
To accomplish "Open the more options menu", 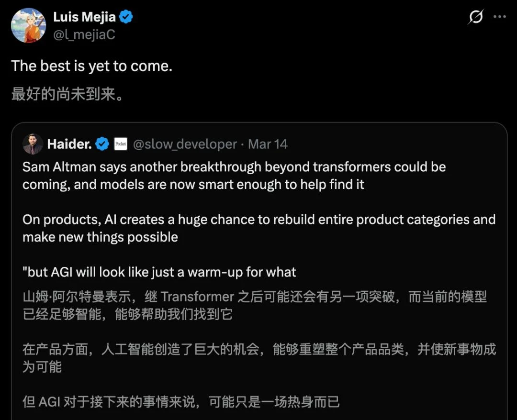I will (501, 17).
